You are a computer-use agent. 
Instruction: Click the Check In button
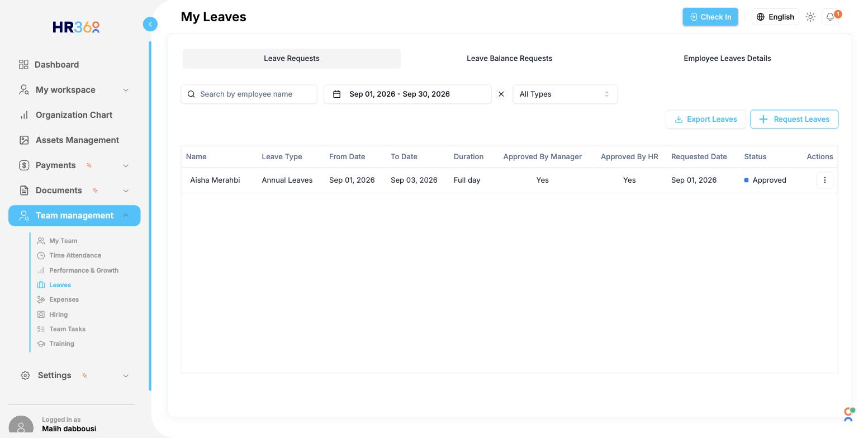[710, 17]
